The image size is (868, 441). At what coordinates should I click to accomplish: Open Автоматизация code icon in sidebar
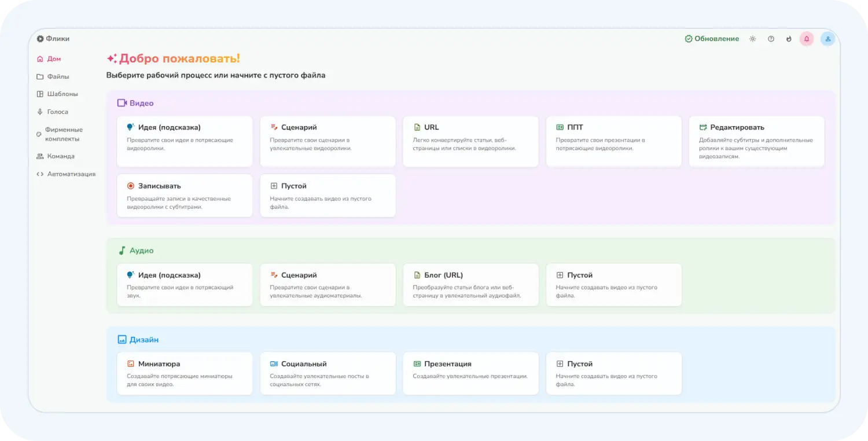pos(40,174)
